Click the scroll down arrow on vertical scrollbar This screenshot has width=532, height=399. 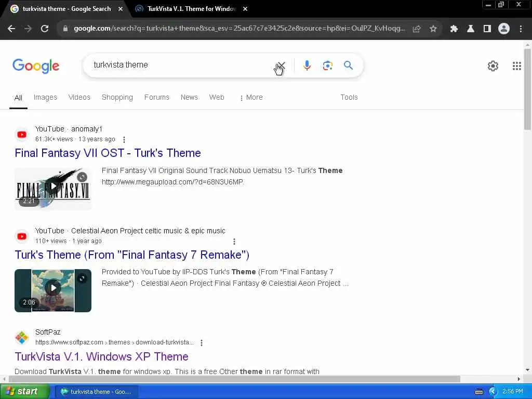(x=527, y=370)
